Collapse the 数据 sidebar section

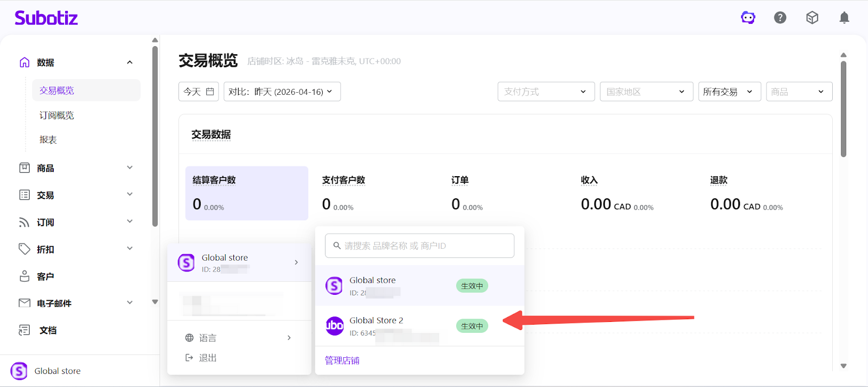(130, 62)
